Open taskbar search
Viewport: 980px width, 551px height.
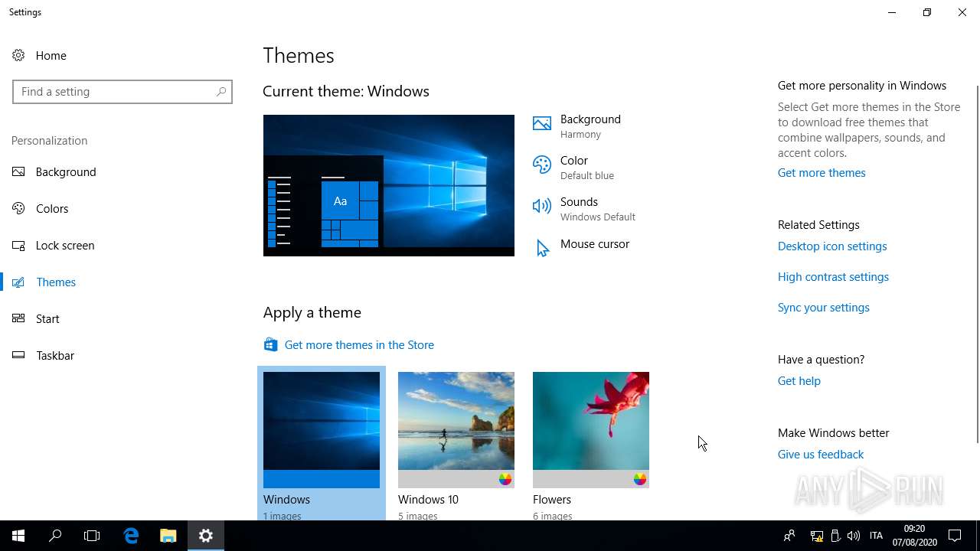[x=55, y=536]
